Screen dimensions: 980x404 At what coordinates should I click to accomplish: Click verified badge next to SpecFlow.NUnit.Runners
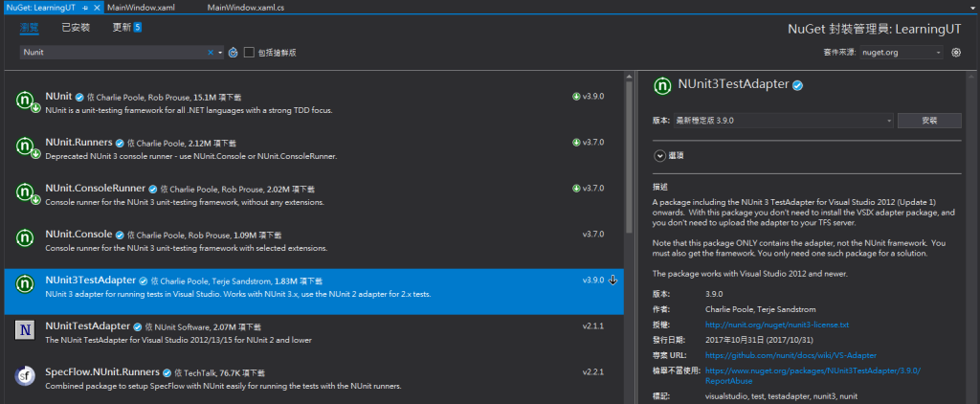point(167,372)
